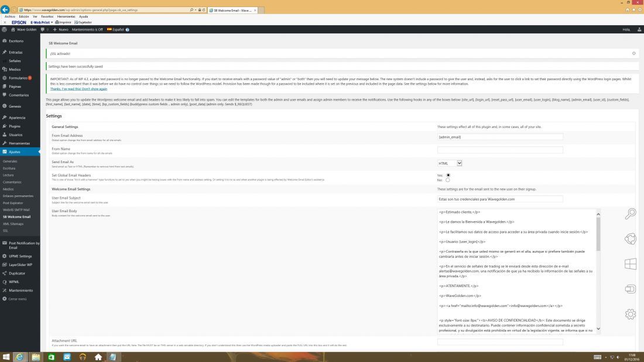Open the Charms Share icon
The height and width of the screenshot is (362, 644).
click(x=631, y=239)
